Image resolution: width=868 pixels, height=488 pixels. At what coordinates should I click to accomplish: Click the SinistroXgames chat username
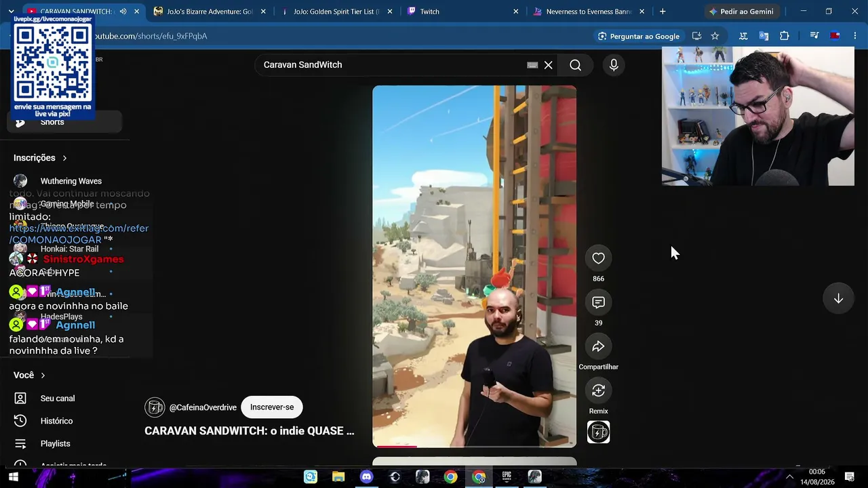point(83,259)
